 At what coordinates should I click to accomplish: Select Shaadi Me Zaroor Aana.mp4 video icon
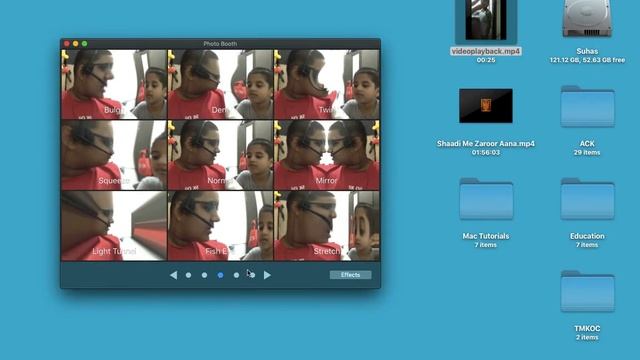click(x=486, y=106)
